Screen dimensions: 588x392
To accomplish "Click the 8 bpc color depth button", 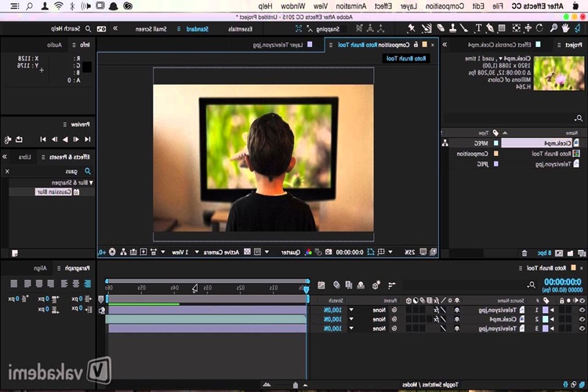I will [x=545, y=253].
